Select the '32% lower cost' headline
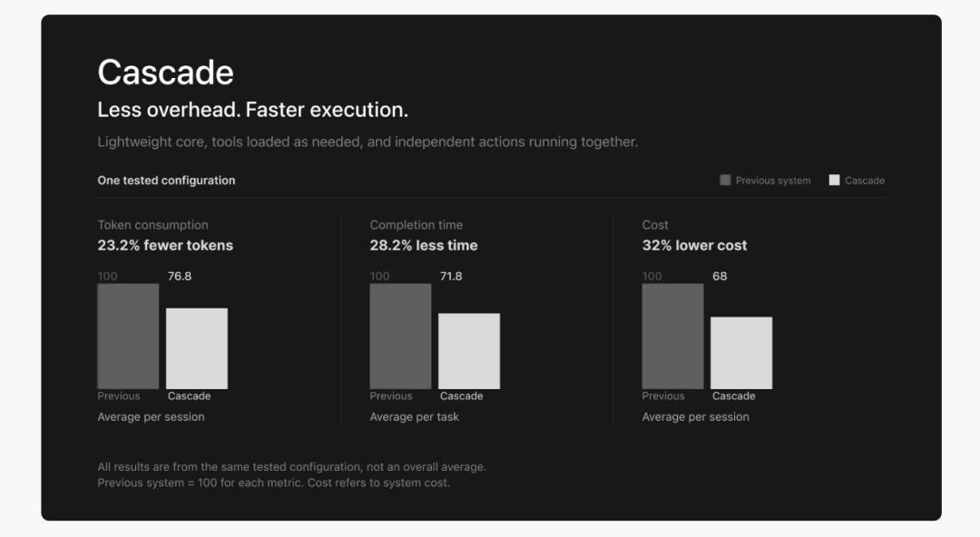 tap(694, 246)
